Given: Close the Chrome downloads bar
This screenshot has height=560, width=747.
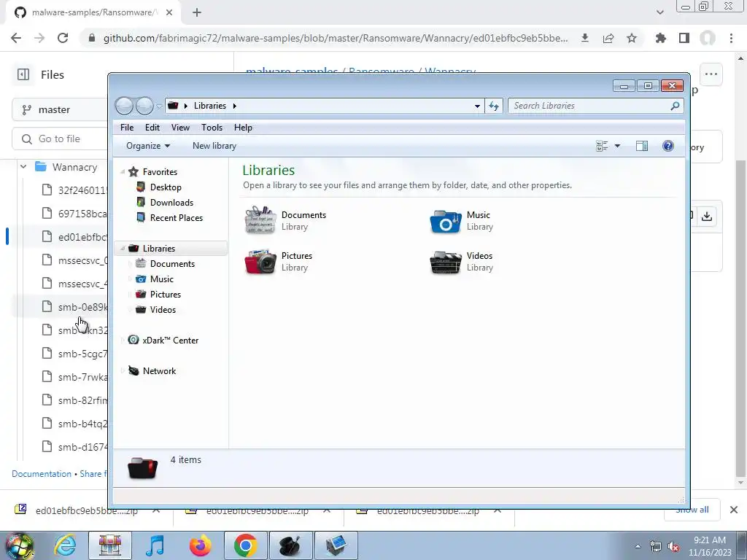Looking at the screenshot, I should tap(733, 510).
